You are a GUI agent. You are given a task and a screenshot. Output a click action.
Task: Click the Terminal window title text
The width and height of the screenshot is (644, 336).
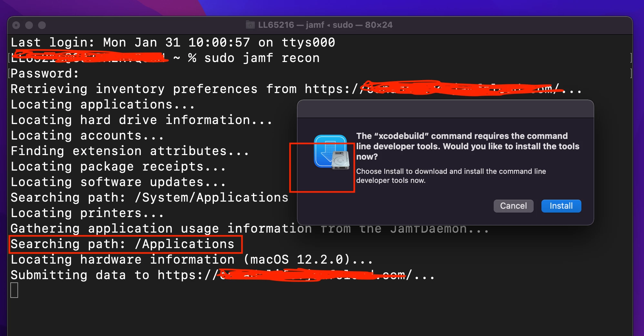[325, 25]
